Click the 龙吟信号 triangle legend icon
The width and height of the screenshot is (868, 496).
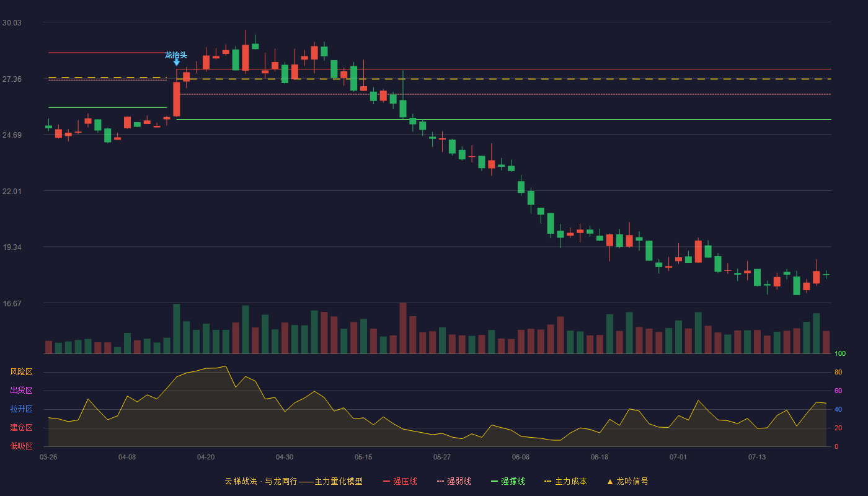(610, 481)
